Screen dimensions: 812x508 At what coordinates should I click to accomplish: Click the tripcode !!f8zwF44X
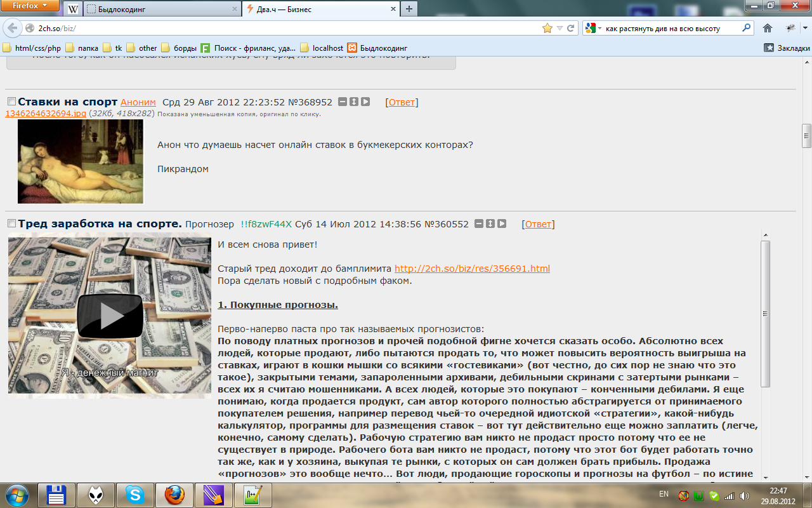pos(266,224)
